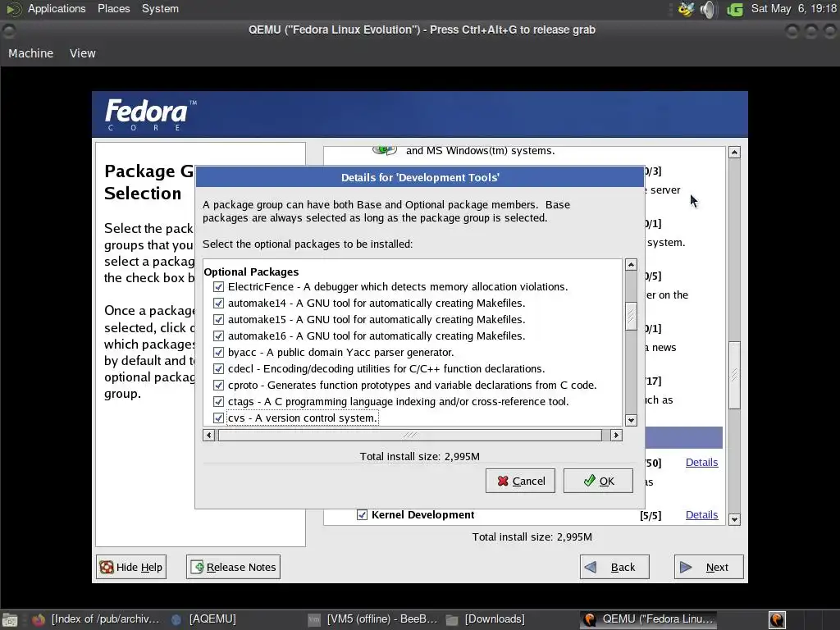Uncheck the Kernel Development group checkbox
The image size is (840, 630).
coord(362,515)
